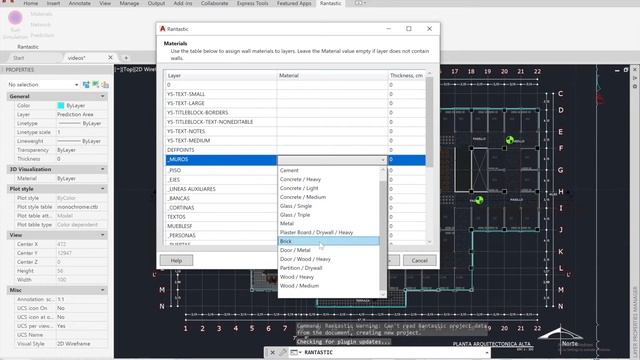Image resolution: width=640 pixels, height=360 pixels.
Task: Select the MUEBLESF layer row
Action: click(221, 226)
